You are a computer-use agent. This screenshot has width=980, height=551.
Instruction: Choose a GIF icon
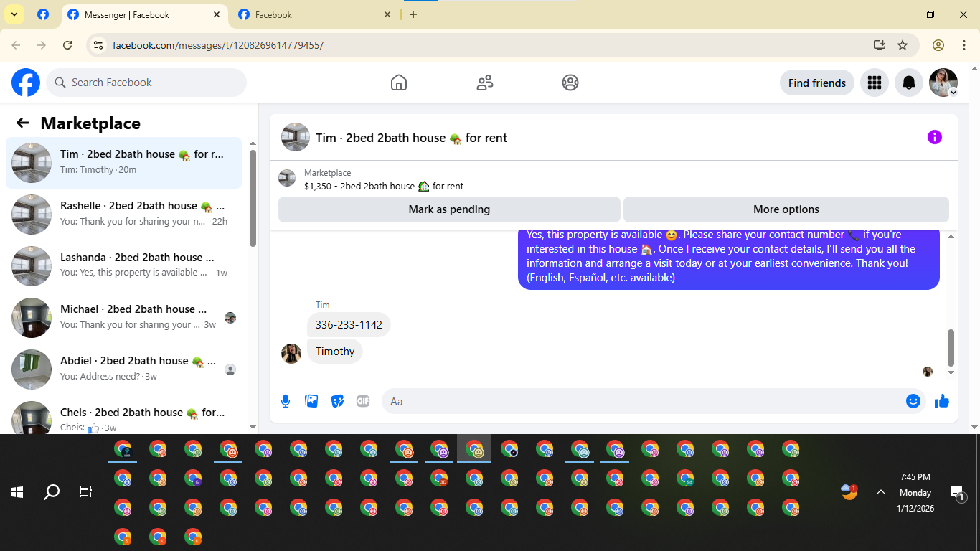tap(363, 401)
